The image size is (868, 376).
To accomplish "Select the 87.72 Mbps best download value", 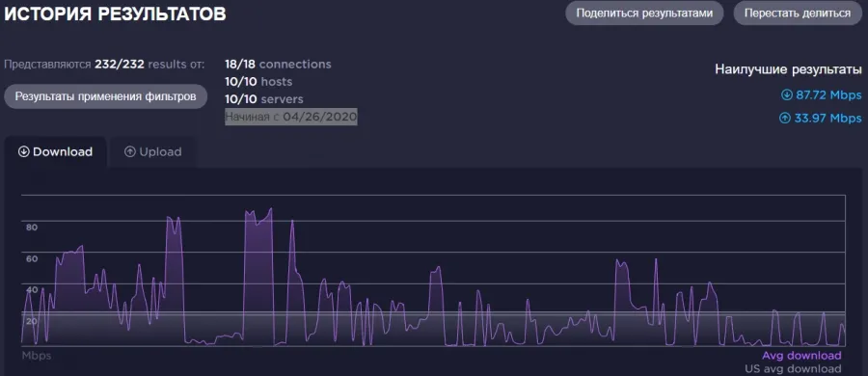I will [x=828, y=95].
